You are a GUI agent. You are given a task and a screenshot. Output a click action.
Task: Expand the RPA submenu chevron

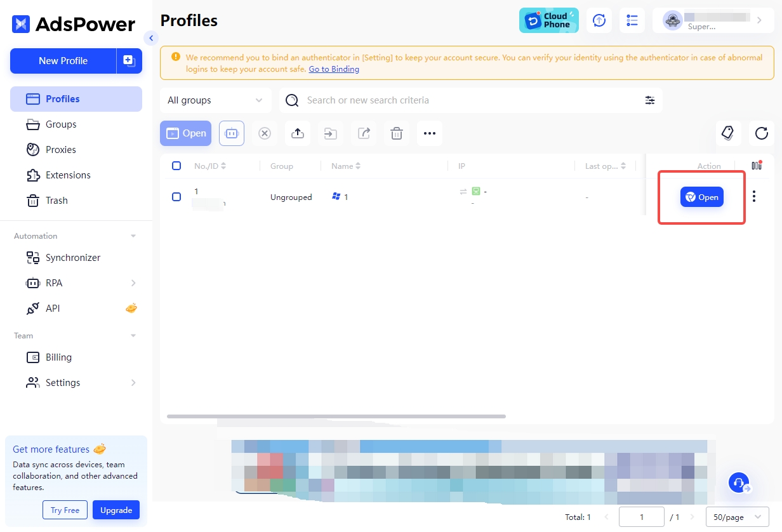[133, 283]
